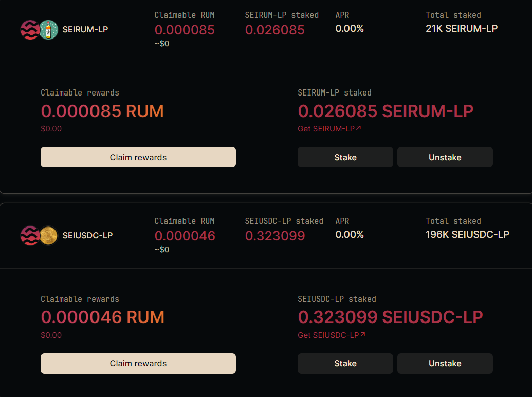Stake SEIUSDC-LP tokens
Viewport: 532px width, 397px height.
(345, 364)
